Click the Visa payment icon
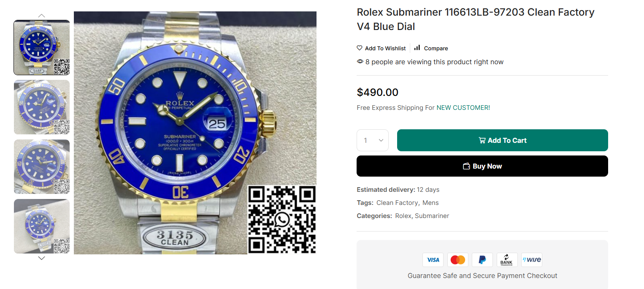The image size is (644, 289). point(433,260)
